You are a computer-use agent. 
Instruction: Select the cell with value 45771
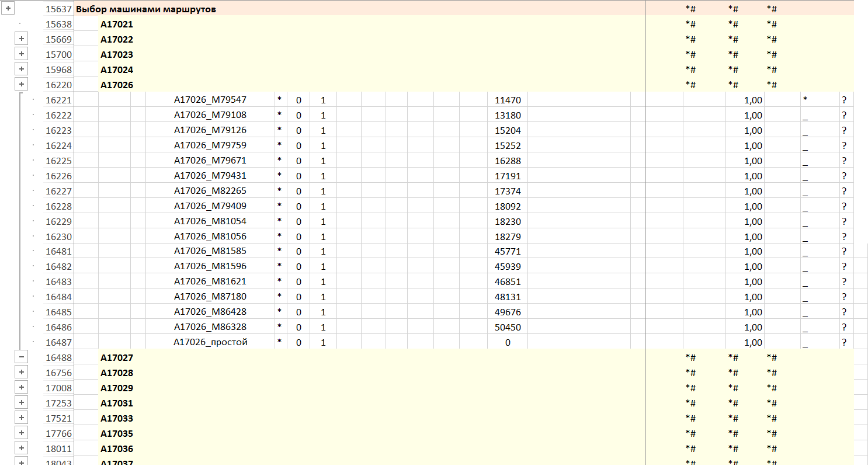tap(507, 252)
